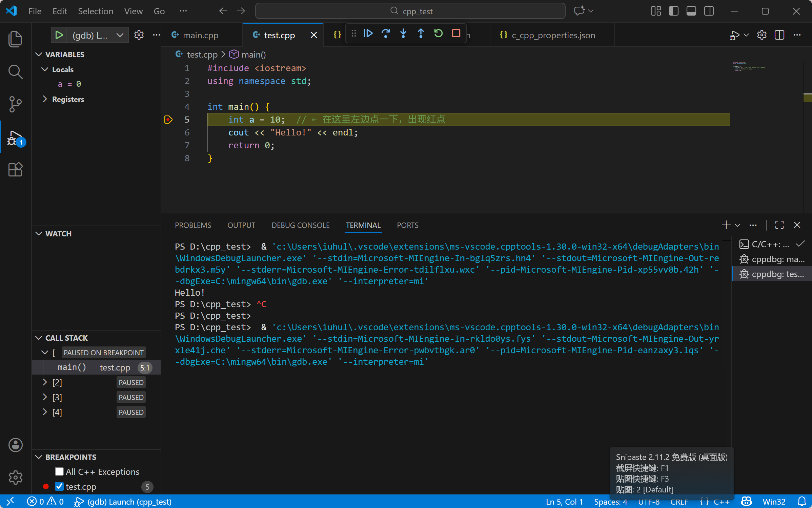Expand thread [2] in call stack

point(45,382)
